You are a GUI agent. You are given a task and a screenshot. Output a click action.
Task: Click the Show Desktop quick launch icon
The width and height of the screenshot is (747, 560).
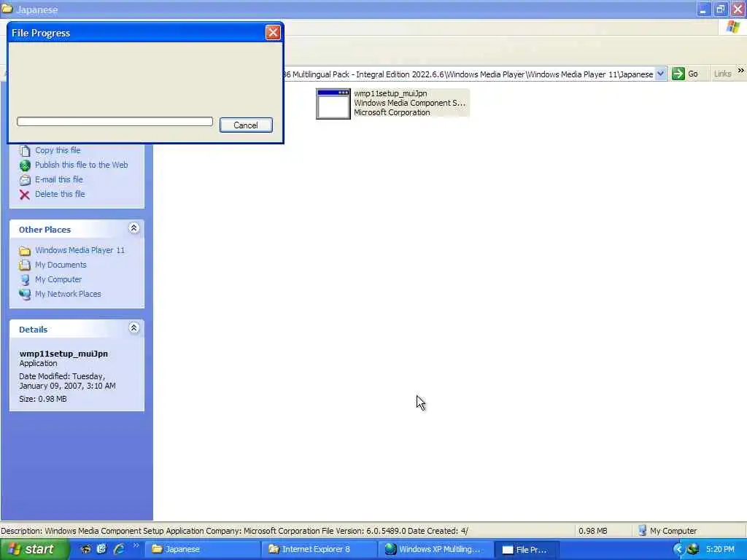86,549
